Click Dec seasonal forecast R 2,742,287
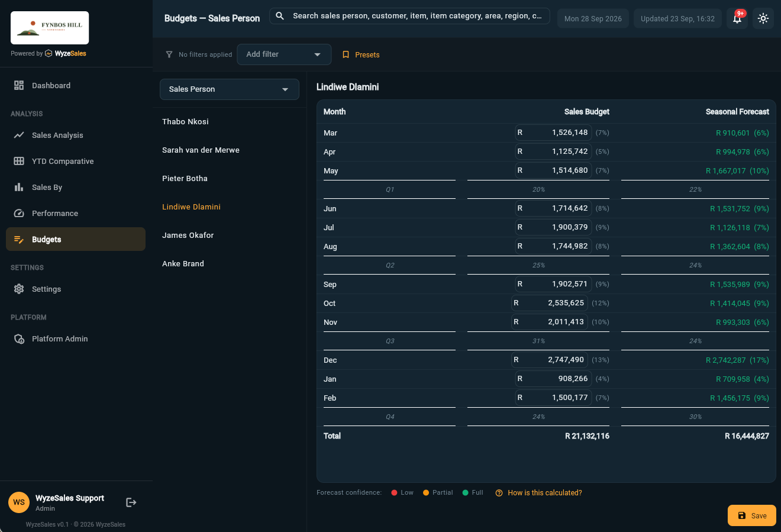Screen dimensions: 781x532 pos(727,360)
